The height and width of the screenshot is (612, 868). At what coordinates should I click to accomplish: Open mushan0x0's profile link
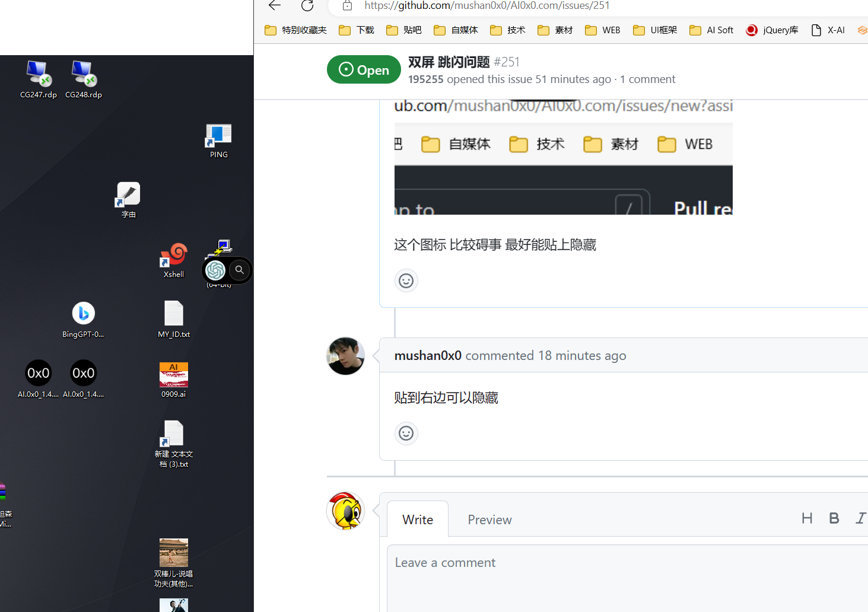(x=427, y=355)
